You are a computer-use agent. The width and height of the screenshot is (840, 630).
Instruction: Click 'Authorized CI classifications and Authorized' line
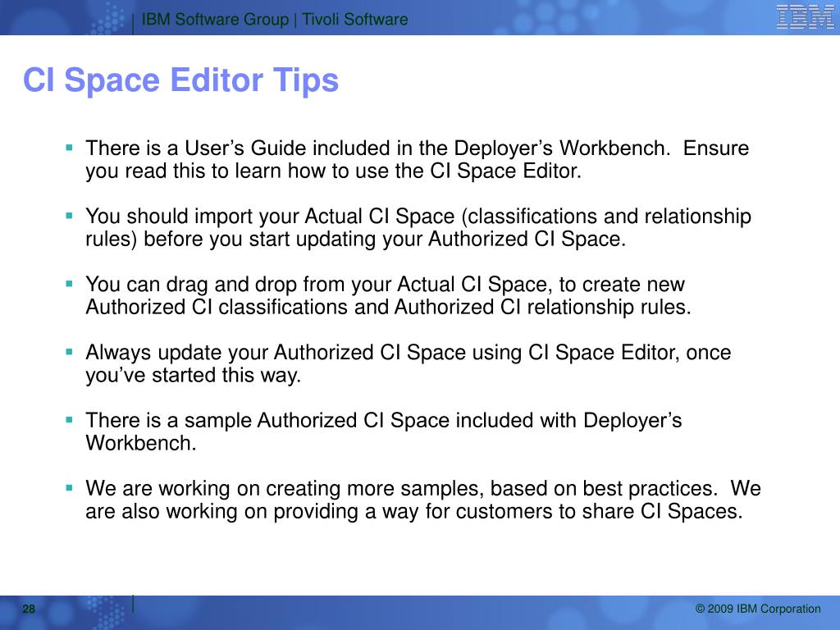388,307
